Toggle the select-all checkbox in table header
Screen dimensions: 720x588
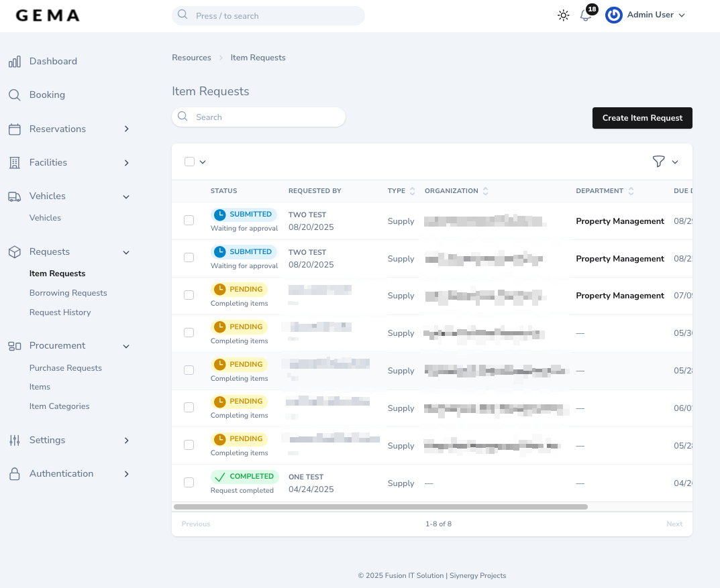point(189,162)
